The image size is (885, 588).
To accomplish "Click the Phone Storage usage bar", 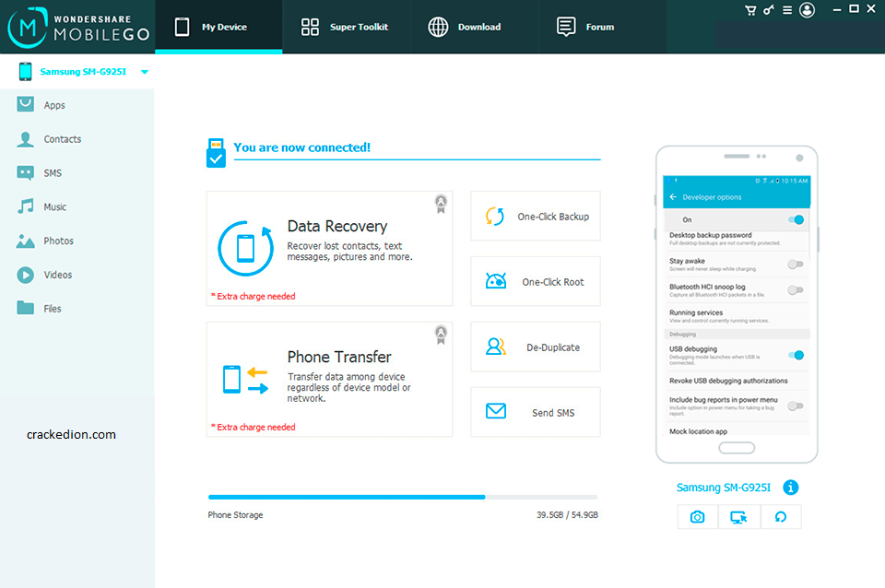I will (x=403, y=497).
